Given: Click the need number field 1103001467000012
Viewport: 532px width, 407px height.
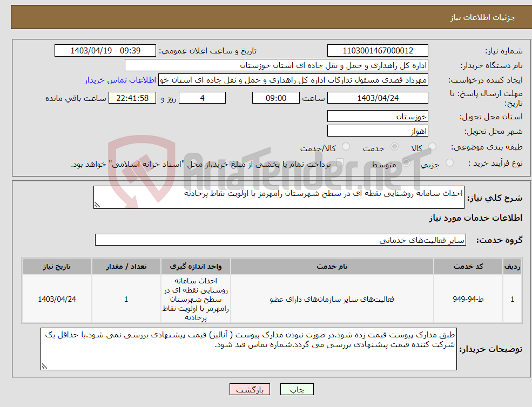Looking at the screenshot, I should 378,51.
